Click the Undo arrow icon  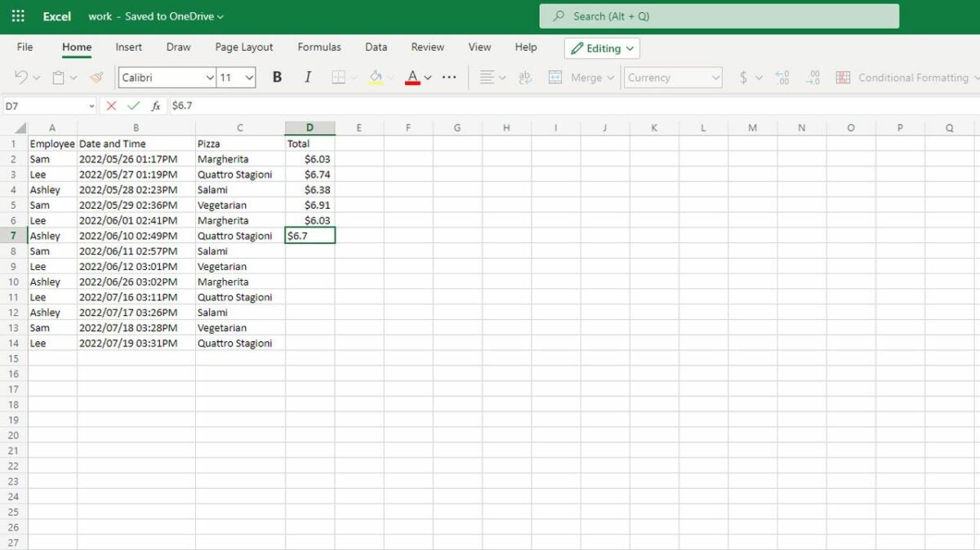[21, 78]
